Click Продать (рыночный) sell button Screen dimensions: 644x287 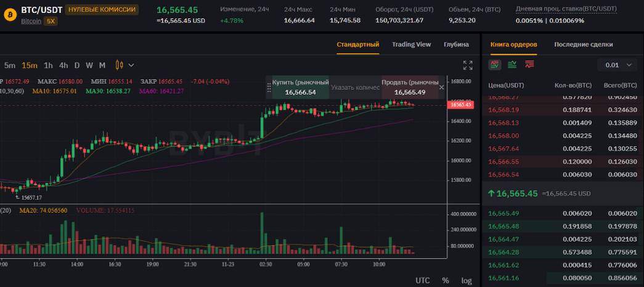(410, 87)
